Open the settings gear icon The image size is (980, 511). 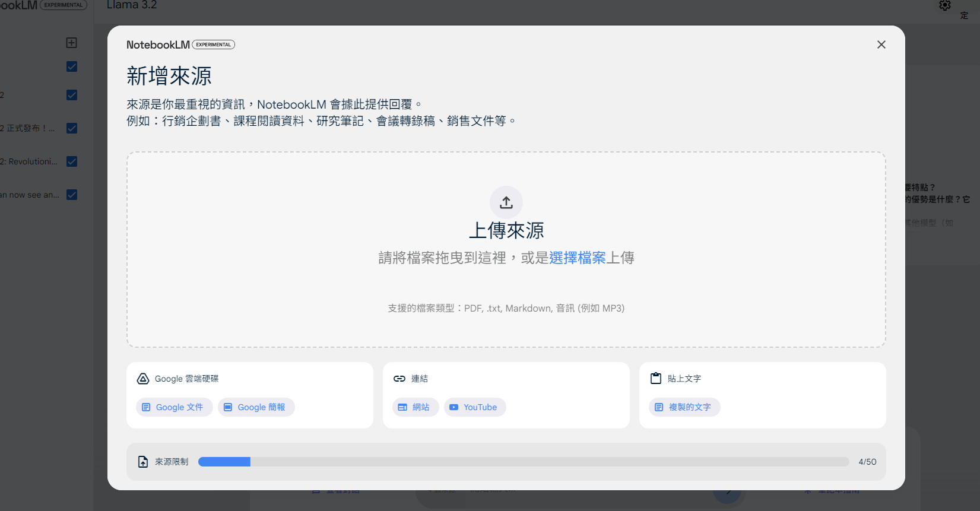point(945,5)
